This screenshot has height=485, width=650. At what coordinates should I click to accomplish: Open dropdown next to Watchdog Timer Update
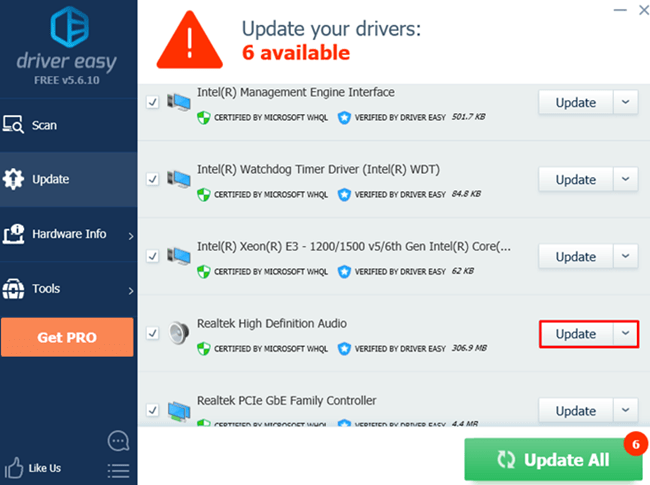[626, 179]
